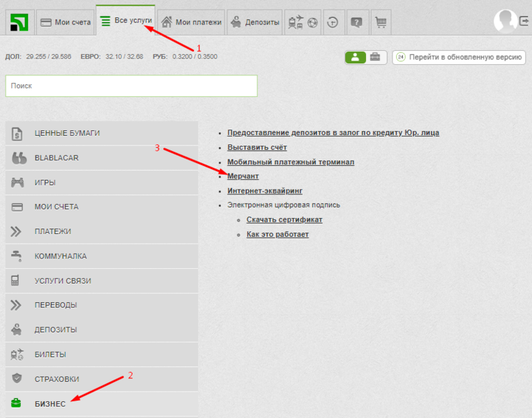This screenshot has height=418, width=532.
Task: Click the clock history icon in toolbar
Action: point(333,22)
